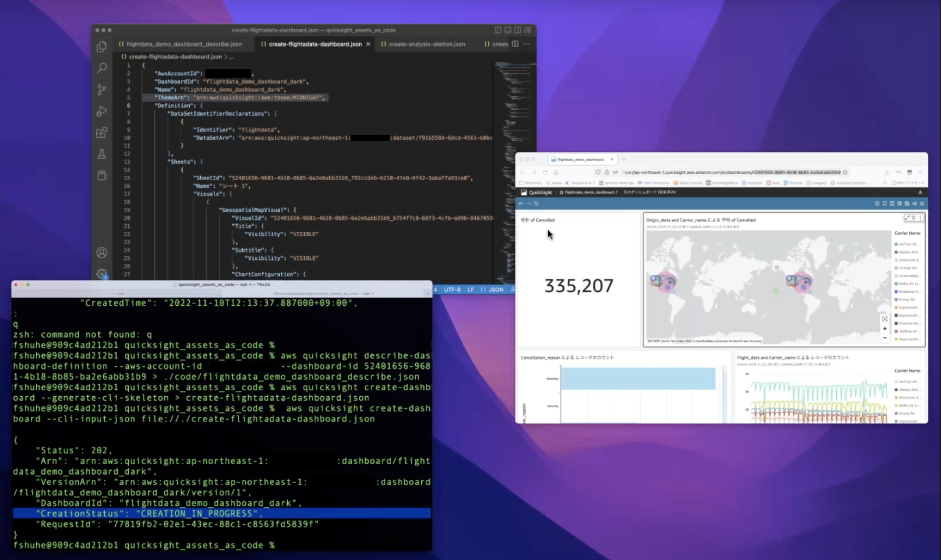This screenshot has height=560, width=941.
Task: Click the QuickSight share dashboard icon
Action: (x=914, y=203)
